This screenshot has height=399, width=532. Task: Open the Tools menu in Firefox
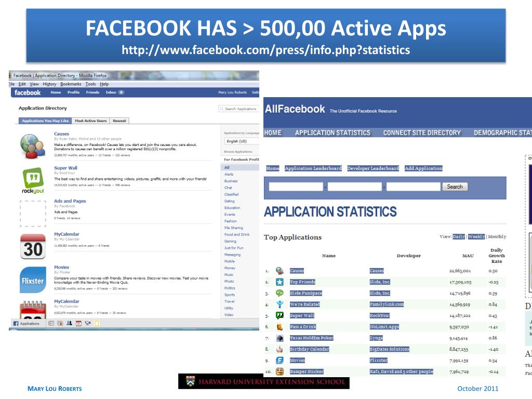tap(90, 84)
